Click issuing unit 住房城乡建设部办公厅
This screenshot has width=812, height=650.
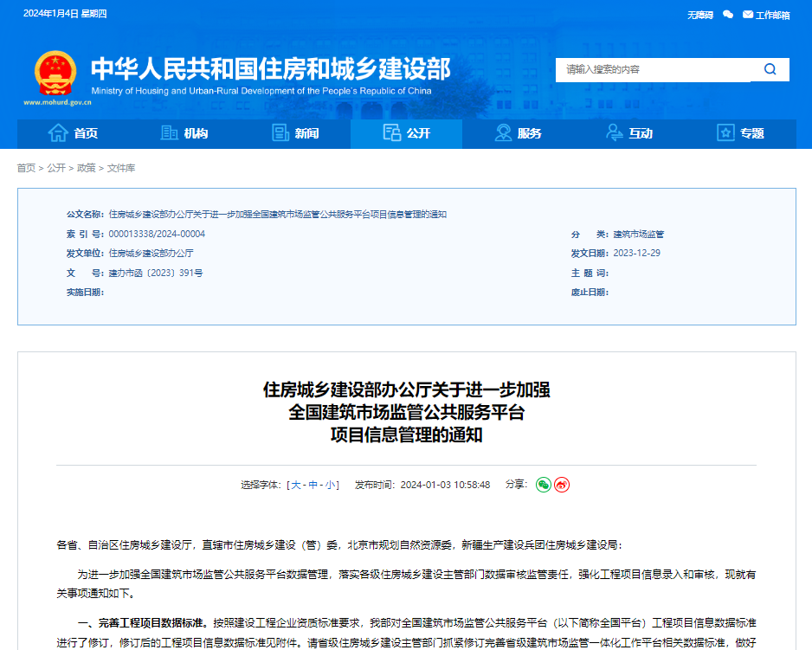tap(151, 254)
